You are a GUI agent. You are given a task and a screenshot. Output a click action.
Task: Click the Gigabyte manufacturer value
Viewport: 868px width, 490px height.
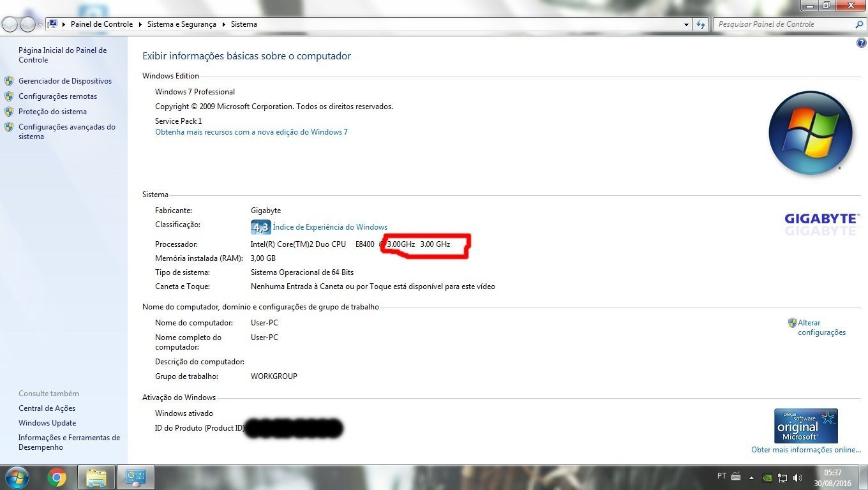click(266, 211)
